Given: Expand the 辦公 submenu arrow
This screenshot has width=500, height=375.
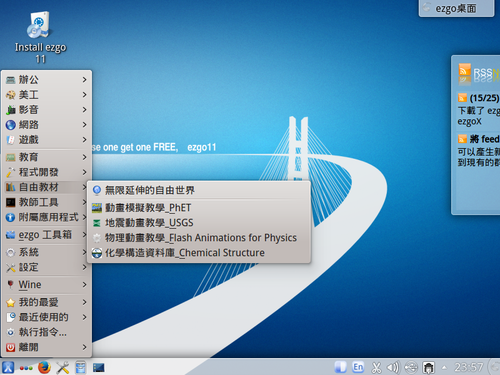Looking at the screenshot, I should click(85, 80).
